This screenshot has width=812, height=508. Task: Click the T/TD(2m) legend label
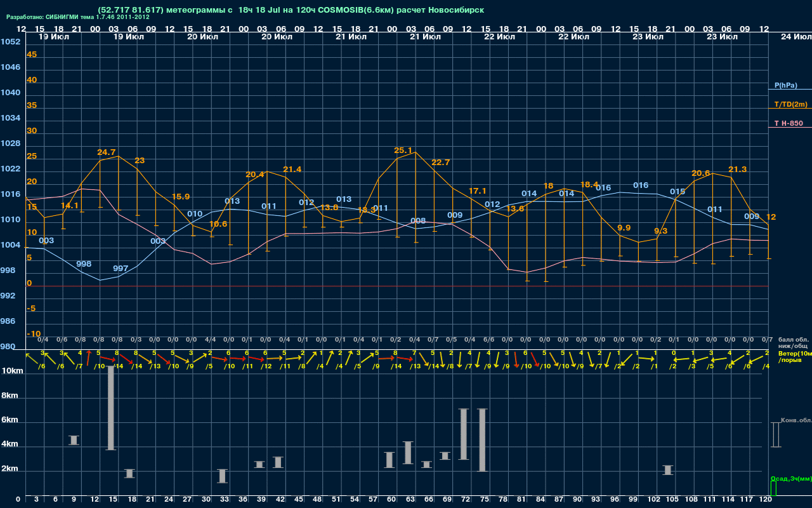790,104
